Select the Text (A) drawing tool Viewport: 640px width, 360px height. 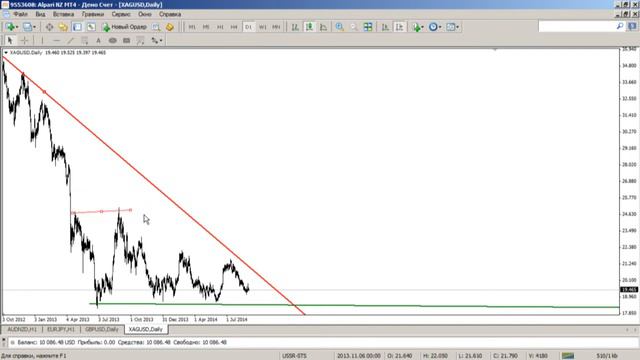[98, 40]
